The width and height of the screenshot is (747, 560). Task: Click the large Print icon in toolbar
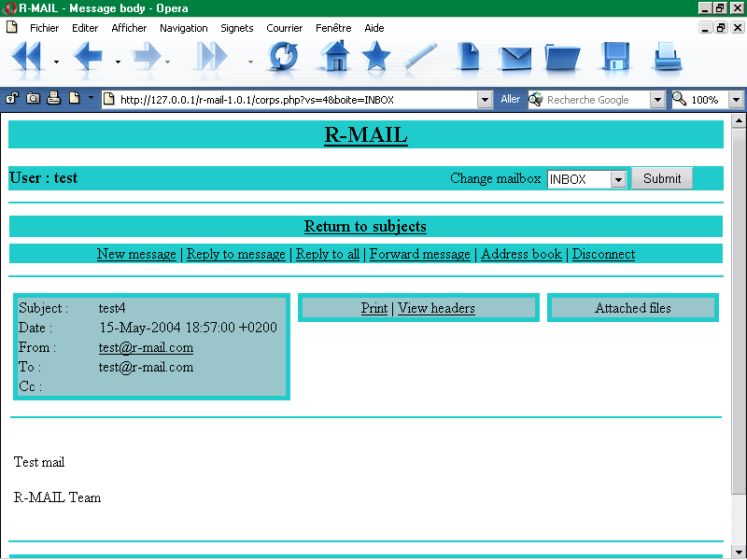click(x=667, y=58)
